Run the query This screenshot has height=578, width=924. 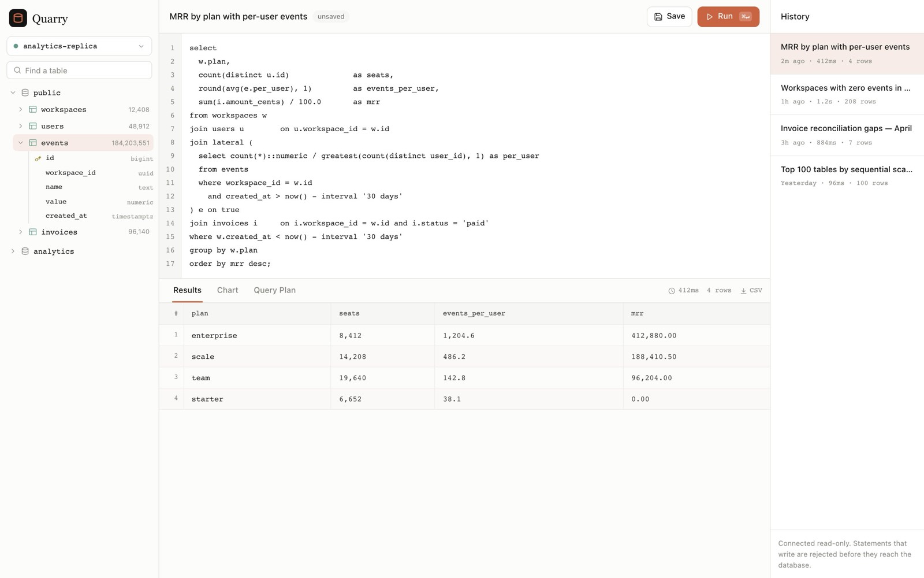click(x=728, y=17)
